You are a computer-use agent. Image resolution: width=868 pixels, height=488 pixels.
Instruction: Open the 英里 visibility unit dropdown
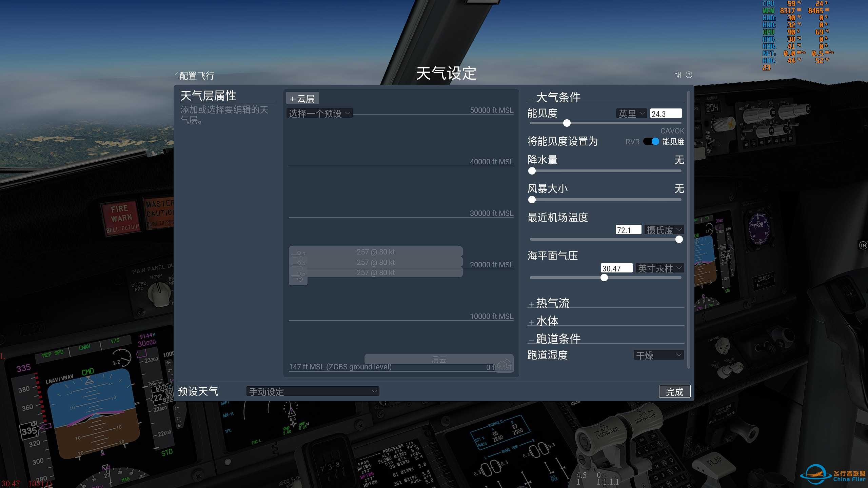pyautogui.click(x=632, y=114)
